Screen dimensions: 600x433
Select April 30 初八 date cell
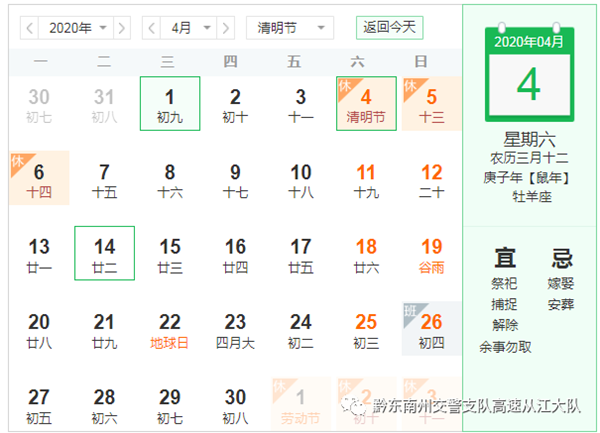(235, 405)
